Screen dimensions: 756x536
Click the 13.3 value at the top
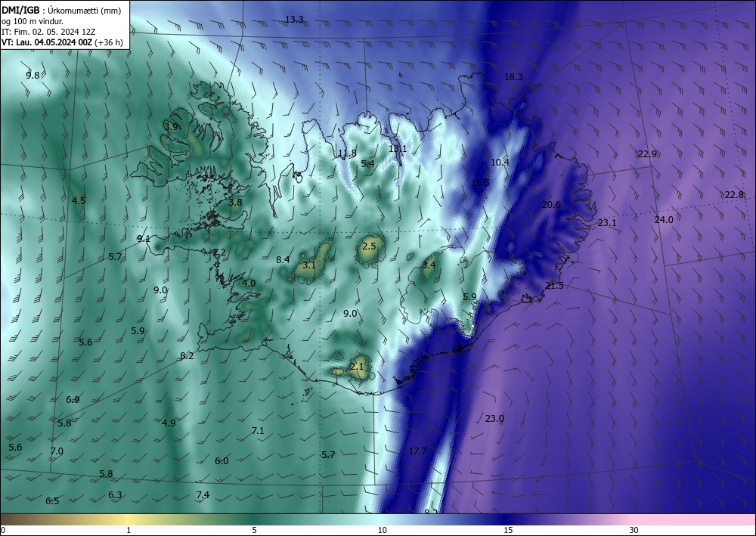coord(294,20)
